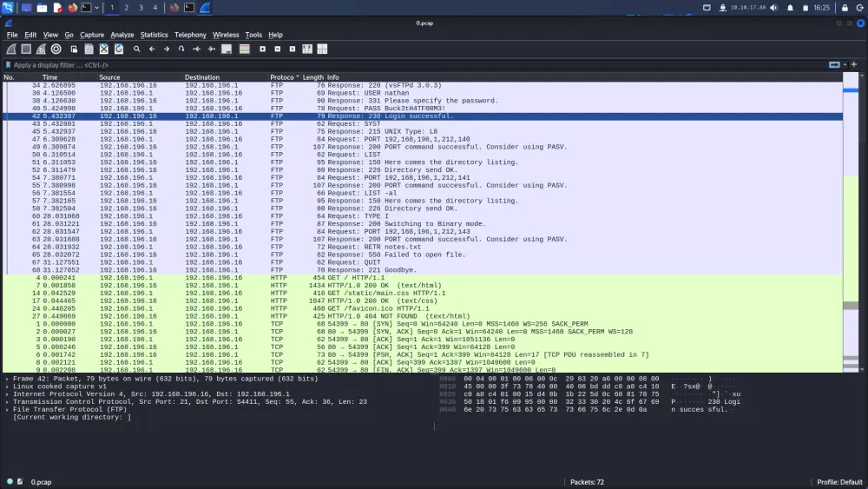
Task: Open the Statistics menu
Action: (x=154, y=35)
